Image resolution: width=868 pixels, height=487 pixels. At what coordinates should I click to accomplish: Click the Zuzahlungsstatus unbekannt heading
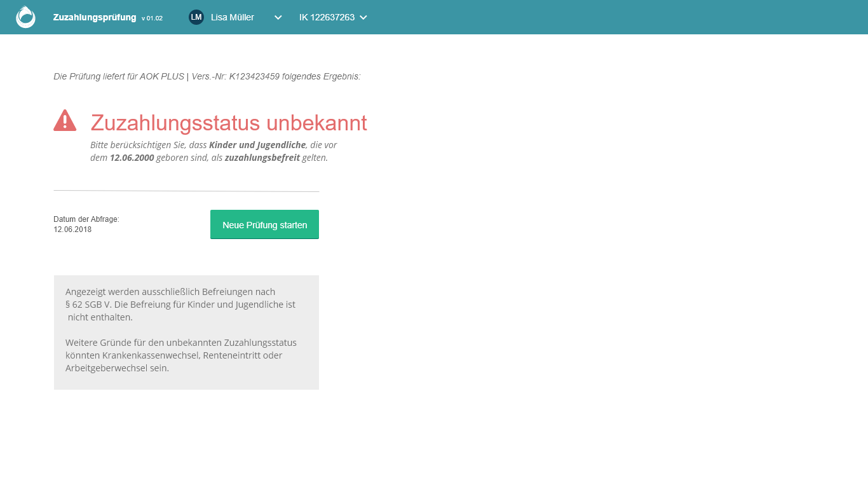tap(229, 123)
